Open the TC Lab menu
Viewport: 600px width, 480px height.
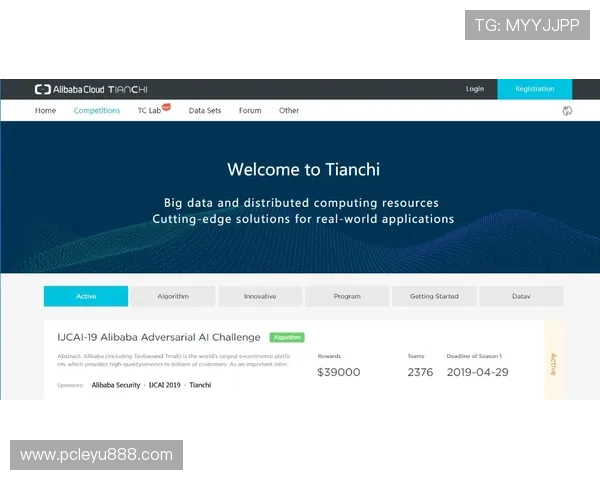149,111
